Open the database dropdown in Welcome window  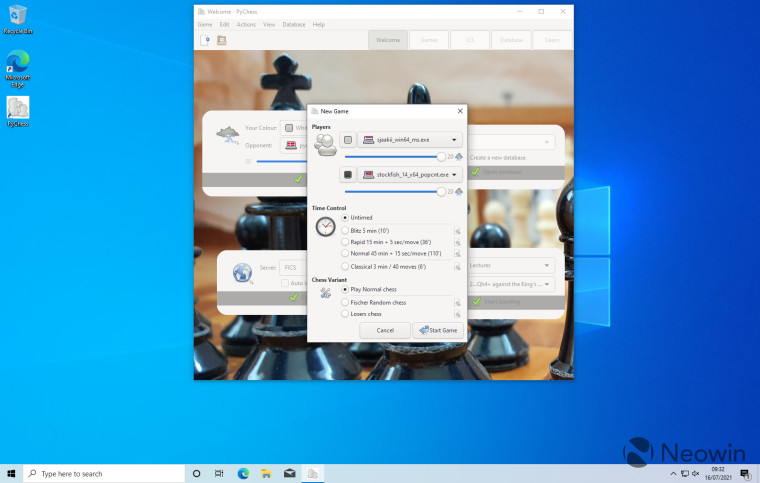pos(511,142)
